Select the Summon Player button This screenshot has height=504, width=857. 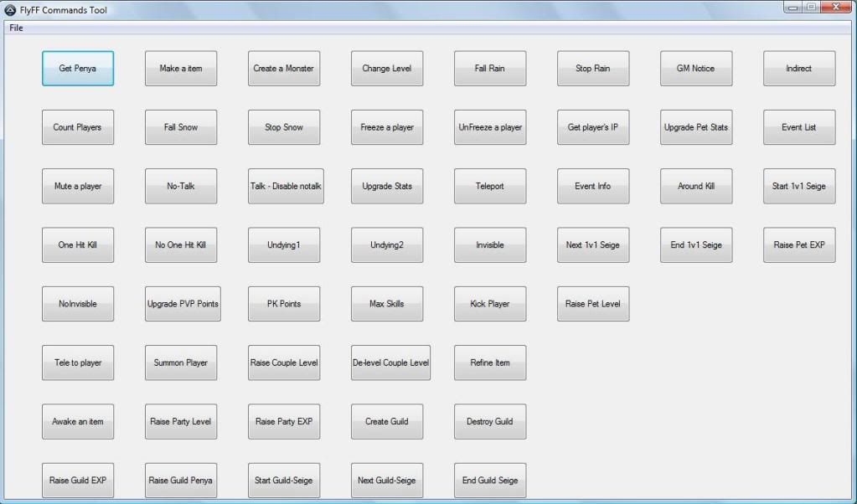(x=181, y=363)
